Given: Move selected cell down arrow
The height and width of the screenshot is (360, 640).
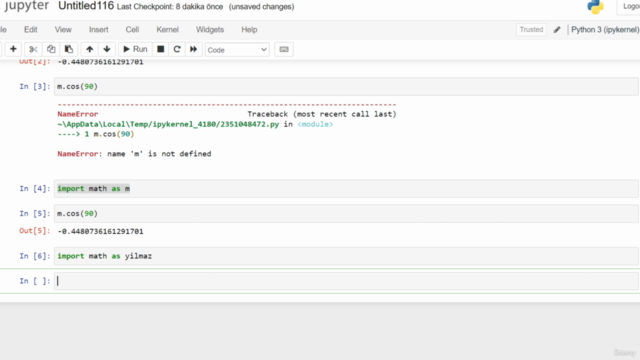Looking at the screenshot, I should [107, 49].
